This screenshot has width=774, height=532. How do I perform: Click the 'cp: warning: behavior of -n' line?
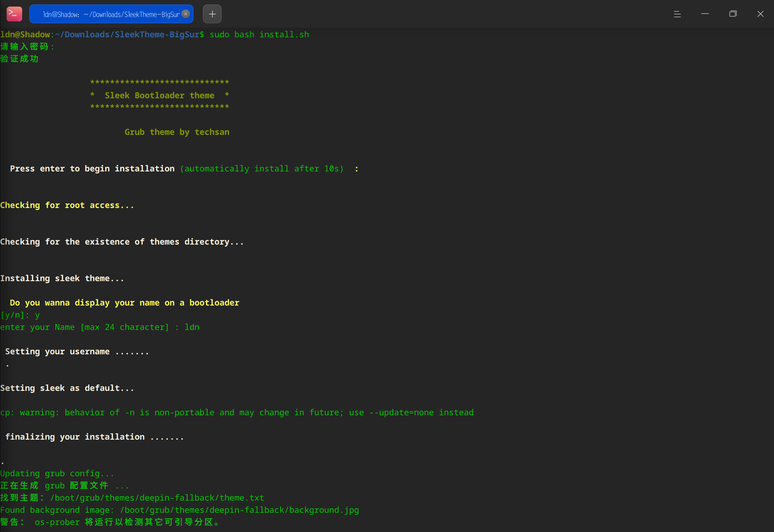tap(237, 413)
